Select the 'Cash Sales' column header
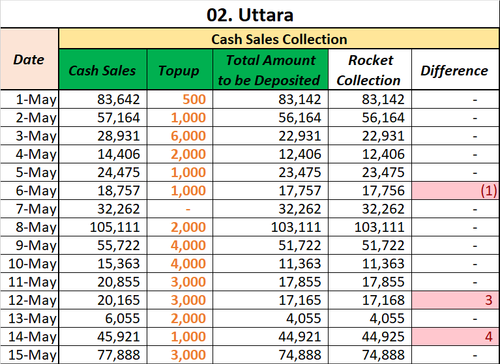The height and width of the screenshot is (364, 500). [103, 69]
